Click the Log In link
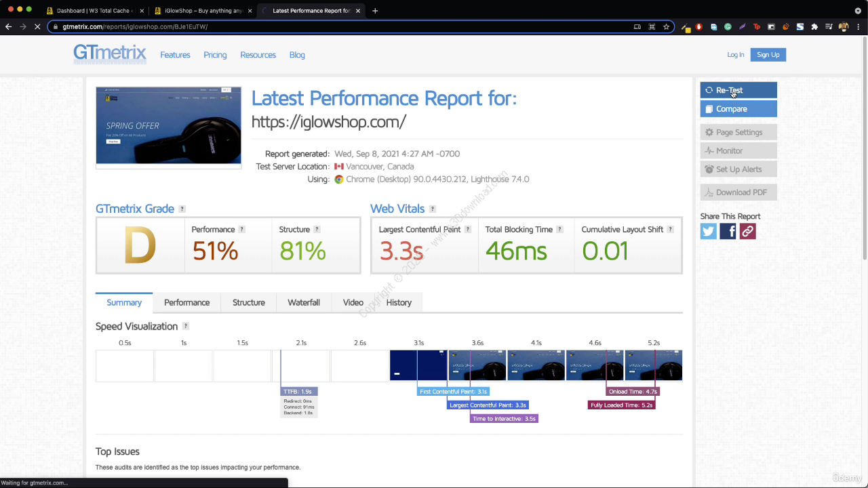The width and height of the screenshot is (868, 488). coord(736,55)
